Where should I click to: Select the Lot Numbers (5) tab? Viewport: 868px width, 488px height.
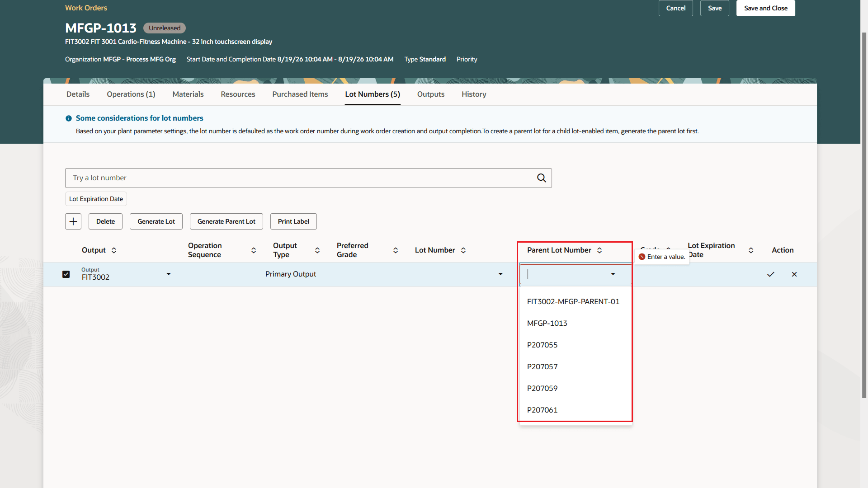(x=373, y=94)
